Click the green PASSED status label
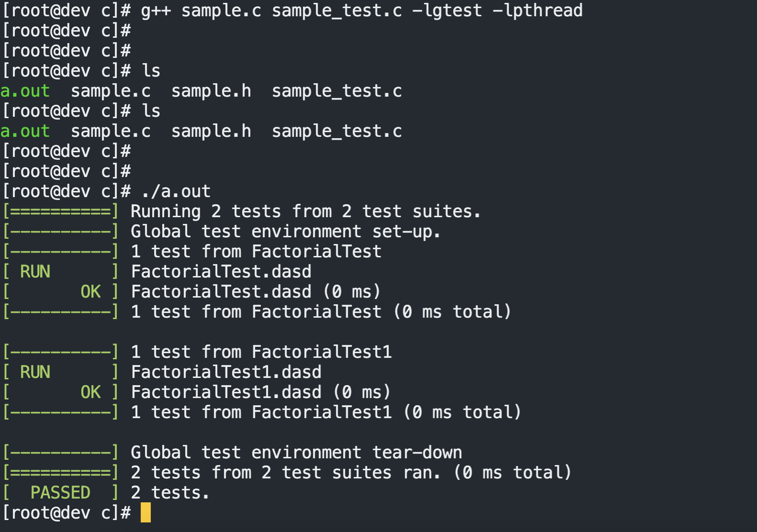Image resolution: width=757 pixels, height=532 pixels. [x=60, y=492]
